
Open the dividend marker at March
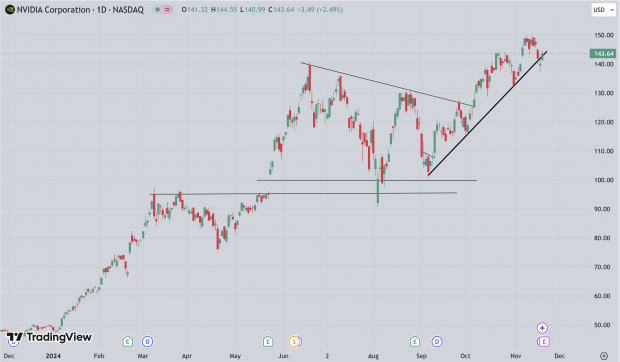147,341
